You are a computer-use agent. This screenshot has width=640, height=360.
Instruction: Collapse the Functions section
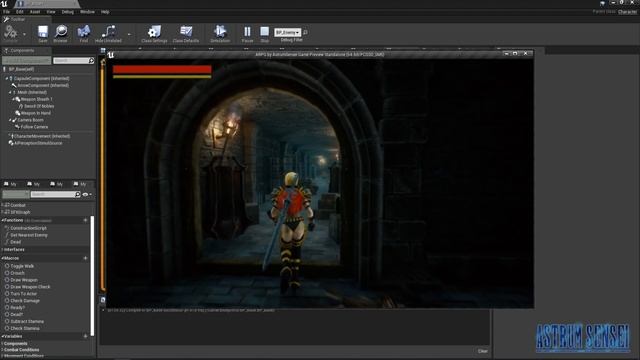tap(2, 220)
